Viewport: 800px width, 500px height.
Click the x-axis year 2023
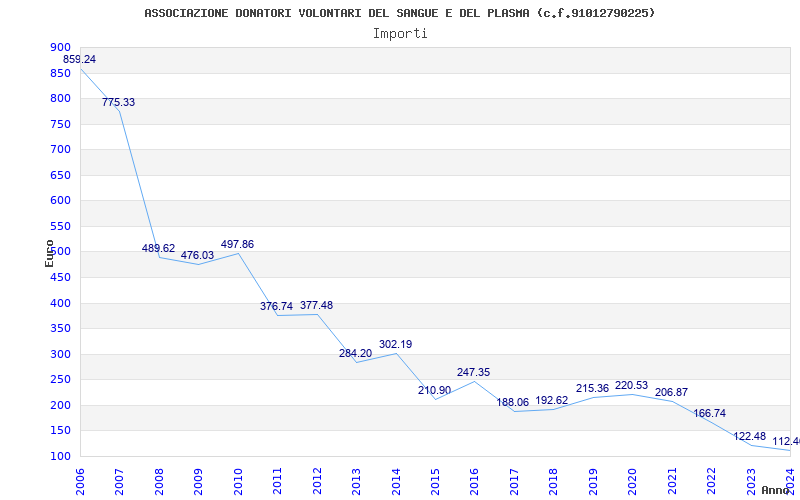pyautogui.click(x=751, y=481)
